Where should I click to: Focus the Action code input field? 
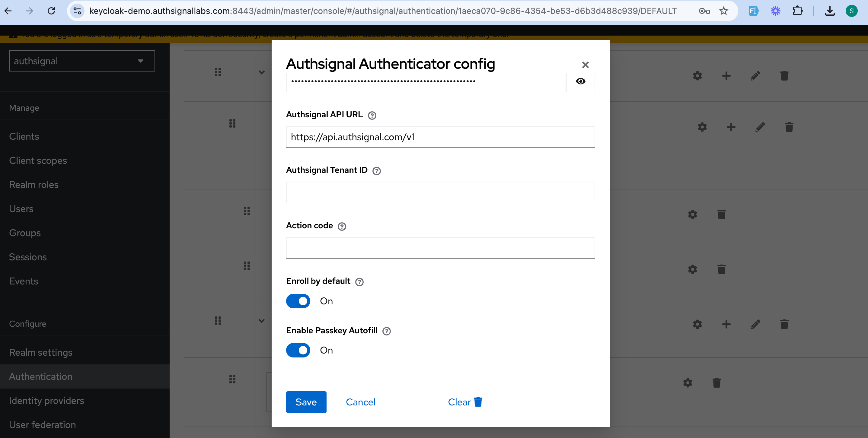[x=440, y=248]
